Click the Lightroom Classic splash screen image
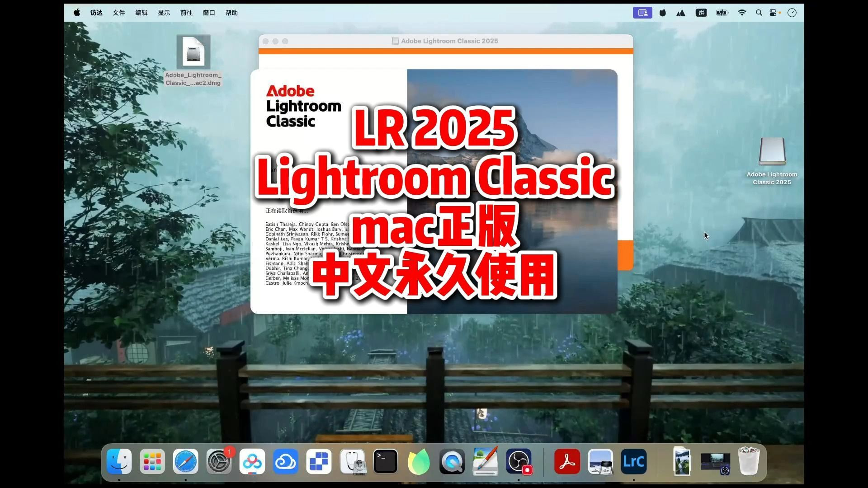The image size is (868, 488). 512,192
